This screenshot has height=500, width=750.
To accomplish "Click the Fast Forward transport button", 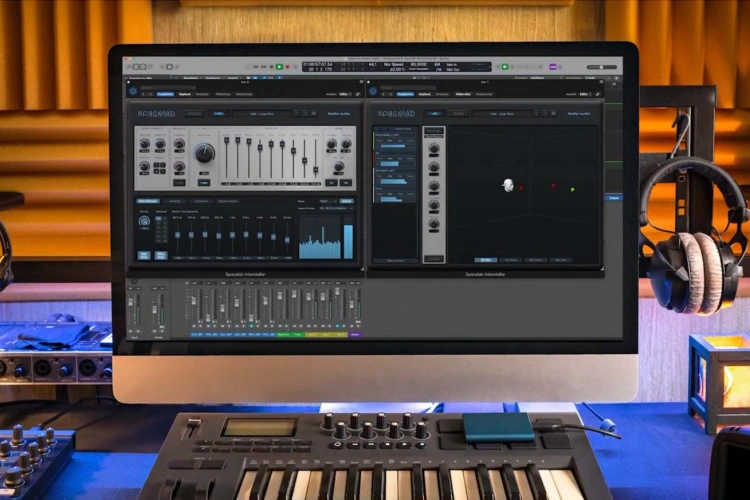I will coord(264,67).
